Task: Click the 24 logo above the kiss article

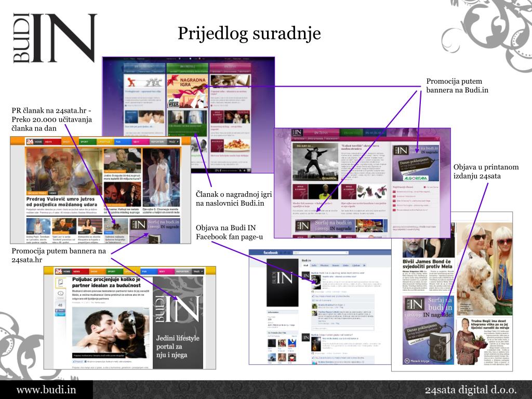Action: point(59,271)
